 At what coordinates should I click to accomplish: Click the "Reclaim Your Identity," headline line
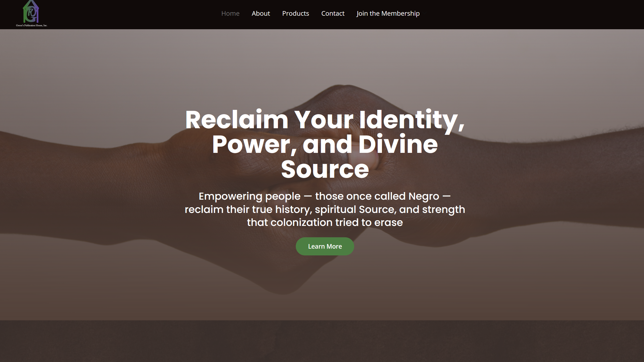click(x=325, y=120)
